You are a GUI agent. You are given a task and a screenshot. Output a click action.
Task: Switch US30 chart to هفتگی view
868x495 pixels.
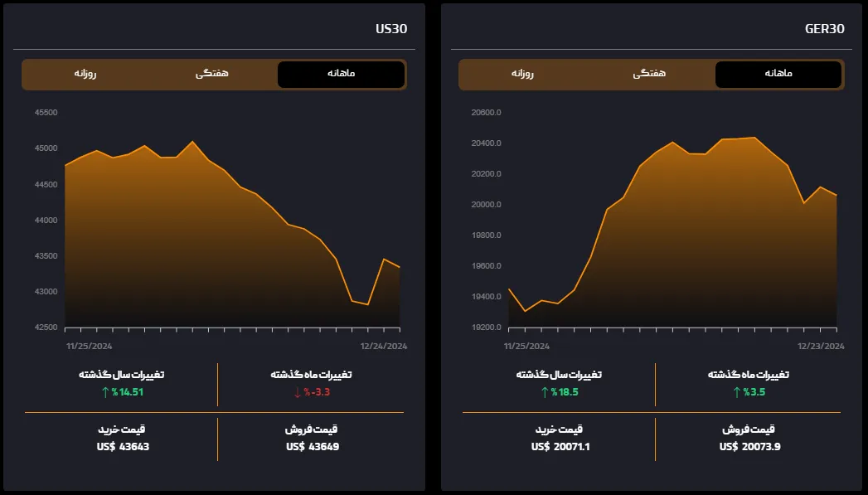(213, 75)
